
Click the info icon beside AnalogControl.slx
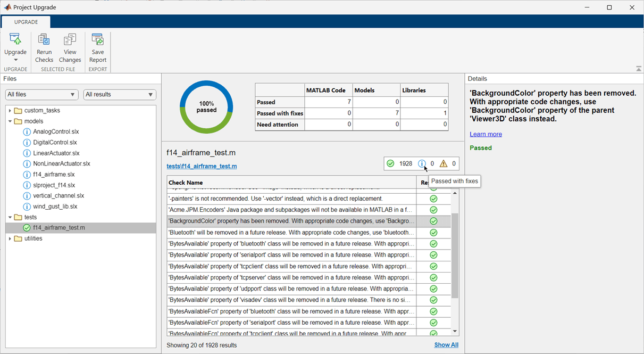(27, 131)
